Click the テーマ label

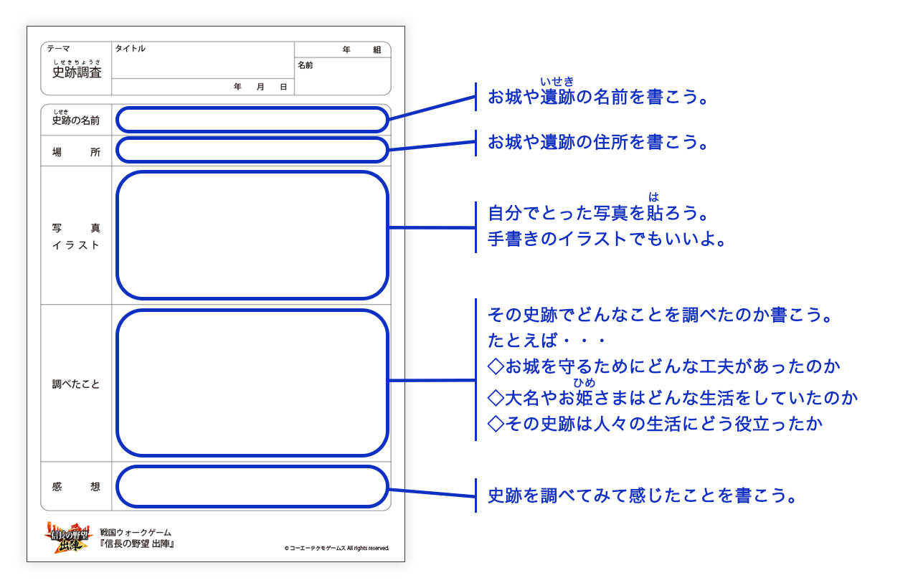click(x=59, y=49)
